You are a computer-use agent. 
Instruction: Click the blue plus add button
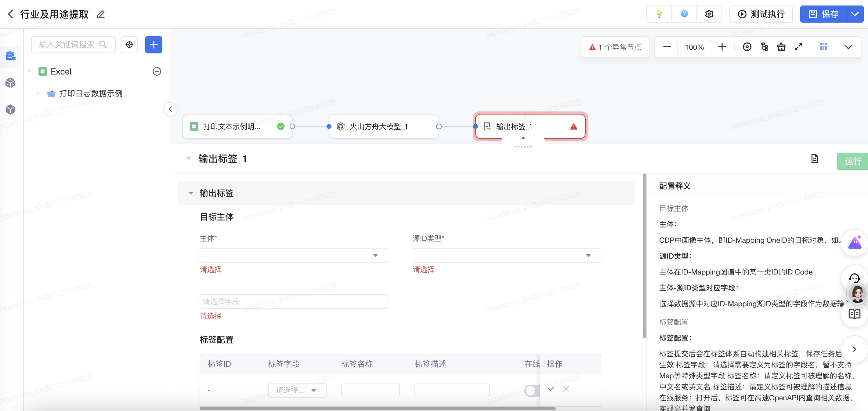click(x=154, y=45)
